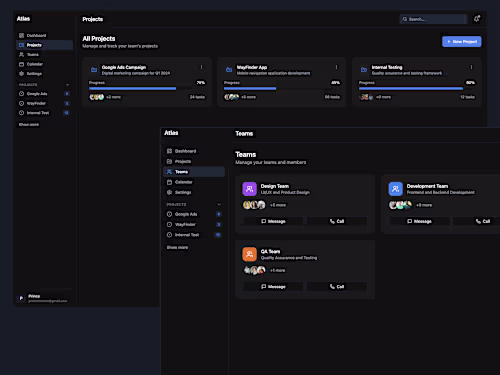Click '+5 more' on Design Team card
The width and height of the screenshot is (500, 375).
278,205
